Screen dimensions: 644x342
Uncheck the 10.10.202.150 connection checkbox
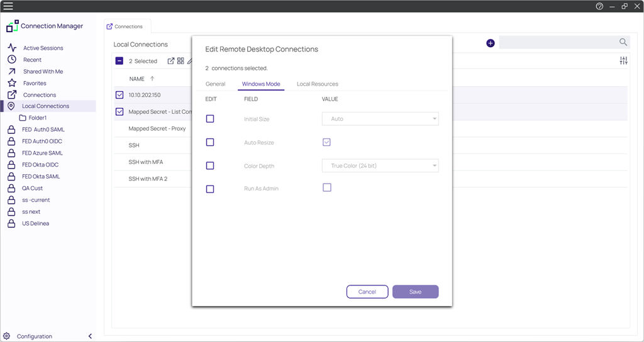click(x=119, y=95)
